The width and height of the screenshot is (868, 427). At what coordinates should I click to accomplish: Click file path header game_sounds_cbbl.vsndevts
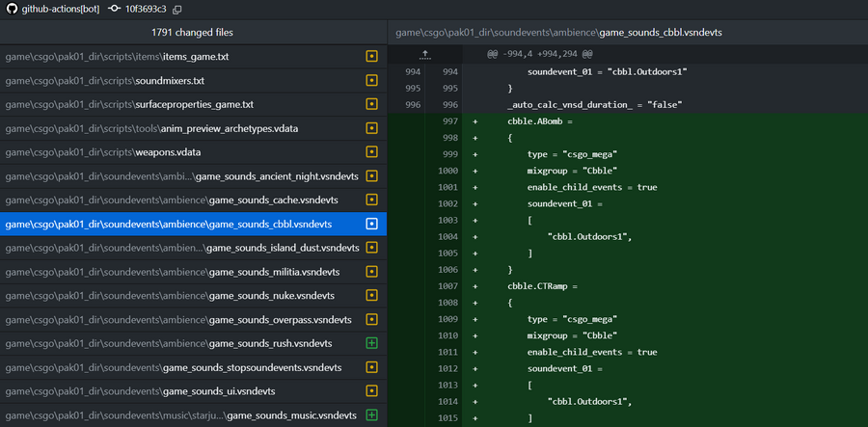coord(558,33)
